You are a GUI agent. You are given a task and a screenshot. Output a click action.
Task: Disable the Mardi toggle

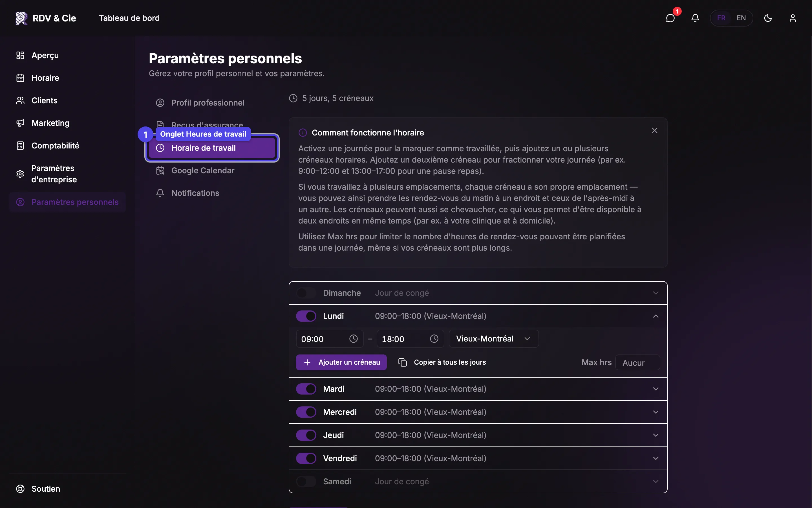[x=306, y=389]
